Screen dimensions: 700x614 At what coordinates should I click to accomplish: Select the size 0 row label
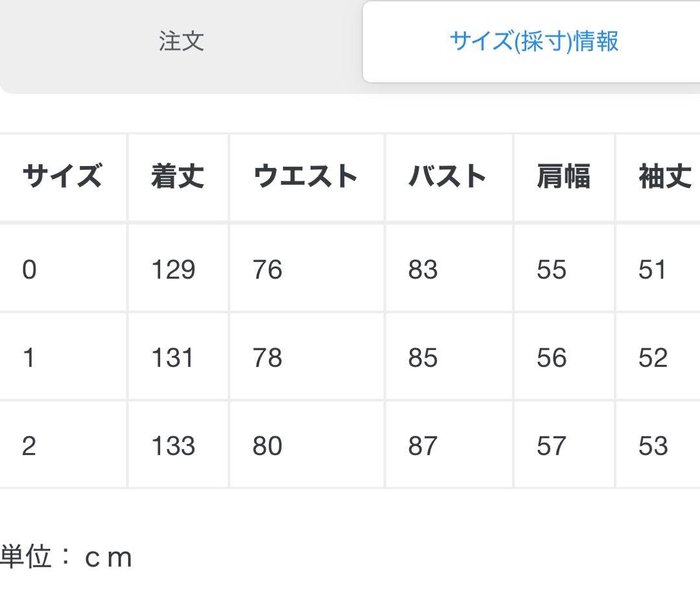[x=29, y=270]
